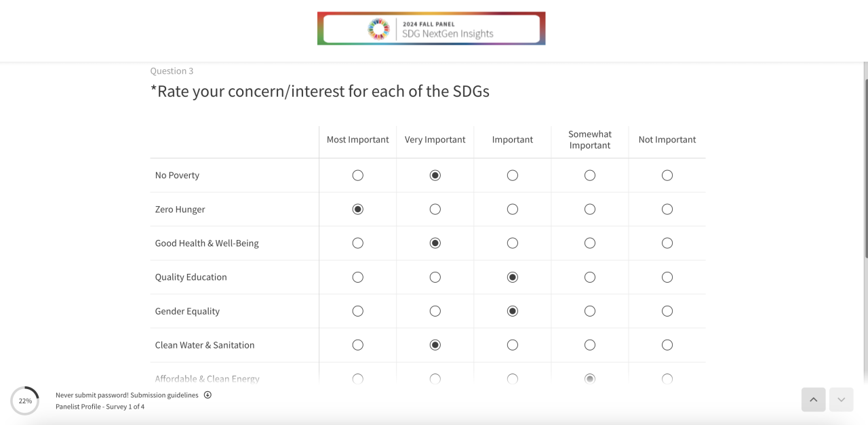Select Very Important for Zero Hunger

point(435,209)
